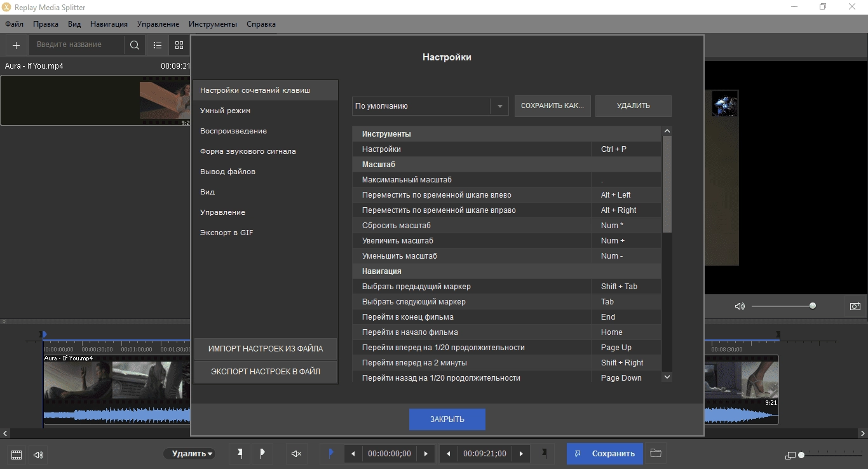This screenshot has height=469, width=868.
Task: Jump to the blue start marker icon
Action: click(x=330, y=454)
